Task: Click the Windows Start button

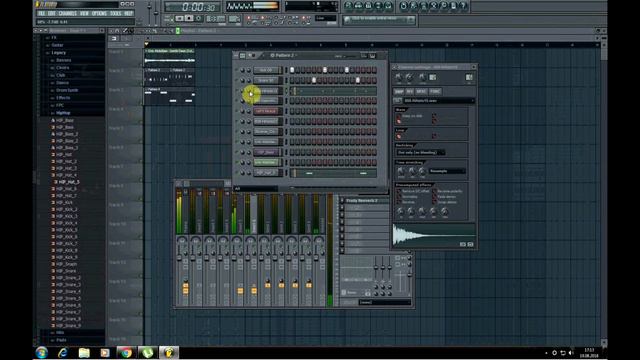Action: (41, 352)
